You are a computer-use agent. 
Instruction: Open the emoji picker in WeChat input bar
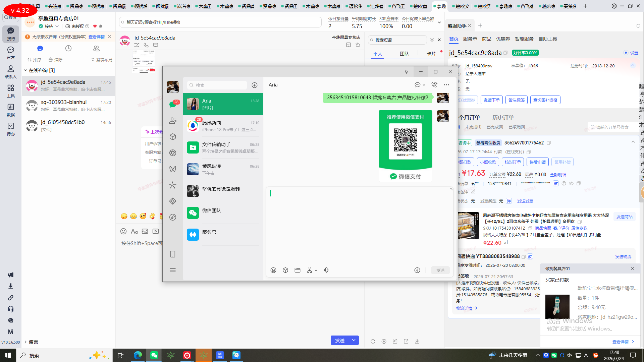(x=273, y=270)
